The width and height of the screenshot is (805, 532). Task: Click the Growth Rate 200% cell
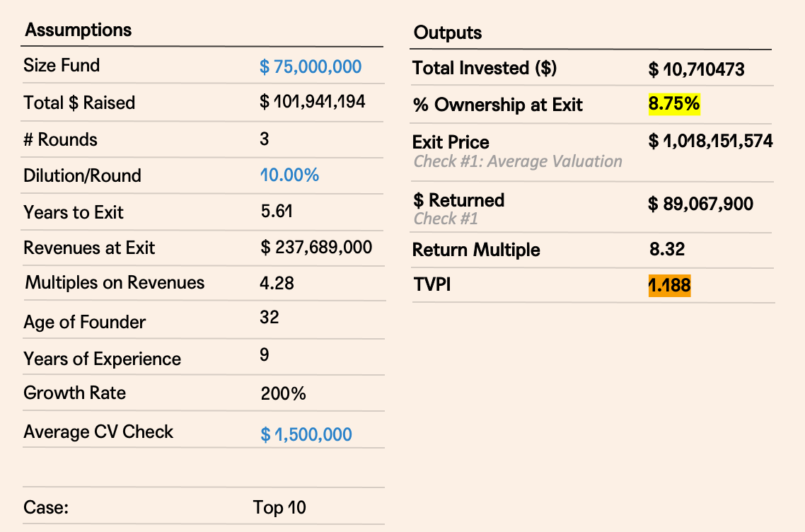click(x=283, y=393)
